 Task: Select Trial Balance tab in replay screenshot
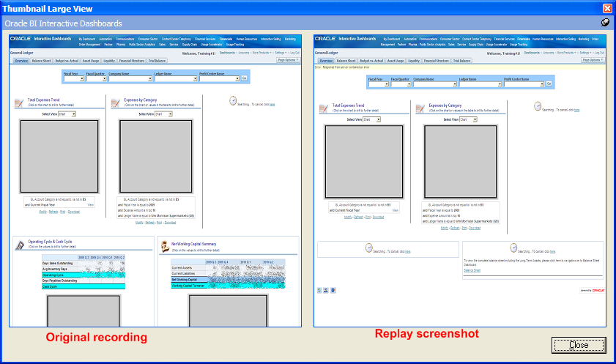point(461,61)
